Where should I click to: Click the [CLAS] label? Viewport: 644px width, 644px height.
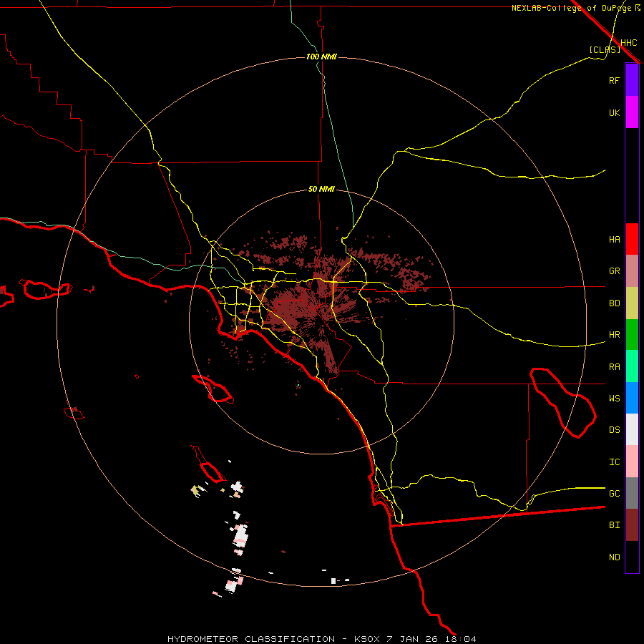(x=605, y=49)
